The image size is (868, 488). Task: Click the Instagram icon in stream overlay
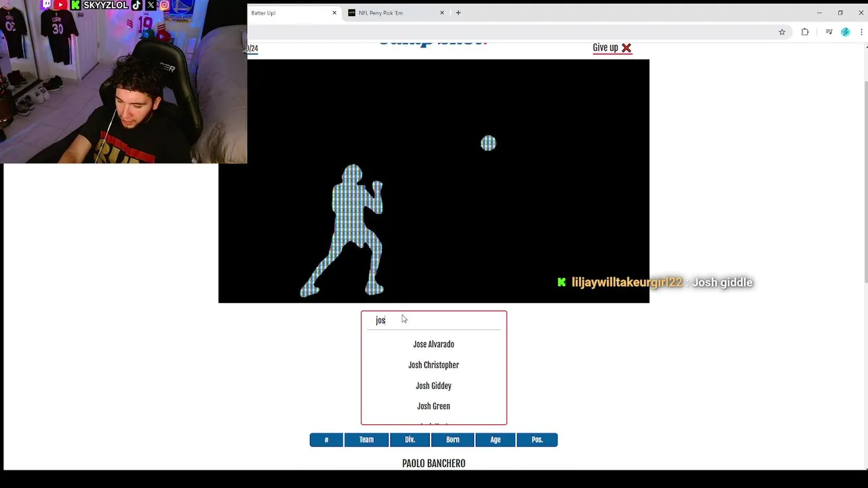164,5
